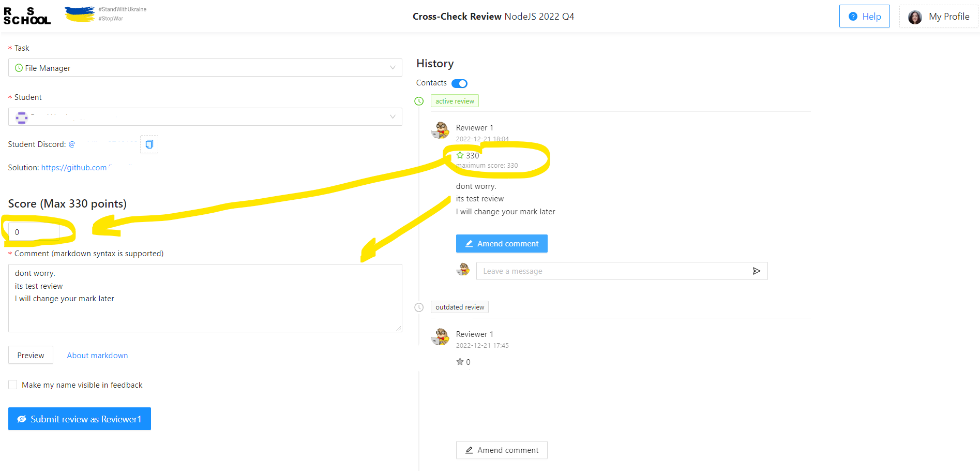Click the star rating icon beside 330
This screenshot has width=980, height=471.
click(x=460, y=155)
